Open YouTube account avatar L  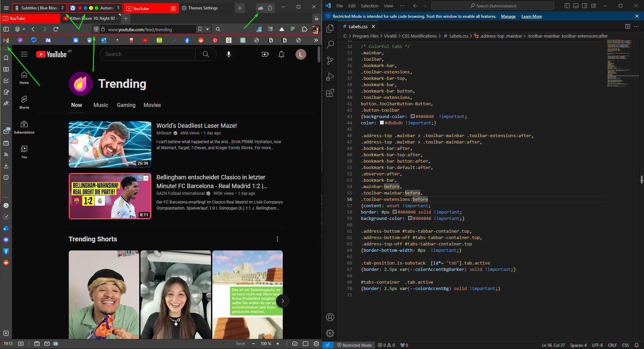tap(301, 54)
